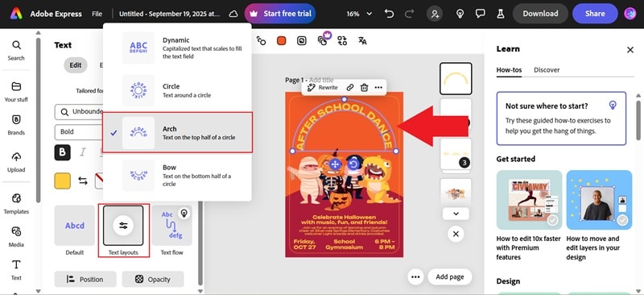Click the yellow text fill color swatch
This screenshot has width=644, height=295.
(63, 181)
